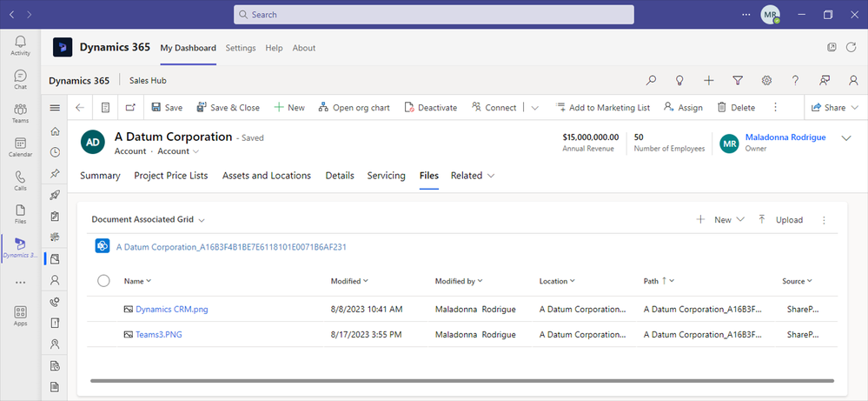The image size is (868, 401).
Task: Open Settings tab in Dynamics 365 app
Action: pos(241,48)
